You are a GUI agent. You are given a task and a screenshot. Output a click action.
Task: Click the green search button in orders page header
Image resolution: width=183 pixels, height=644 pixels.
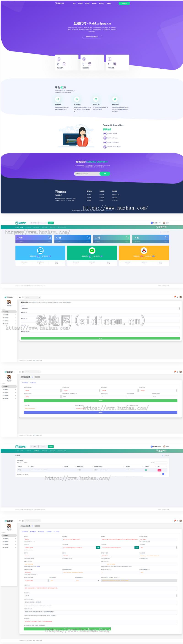click(51, 447)
